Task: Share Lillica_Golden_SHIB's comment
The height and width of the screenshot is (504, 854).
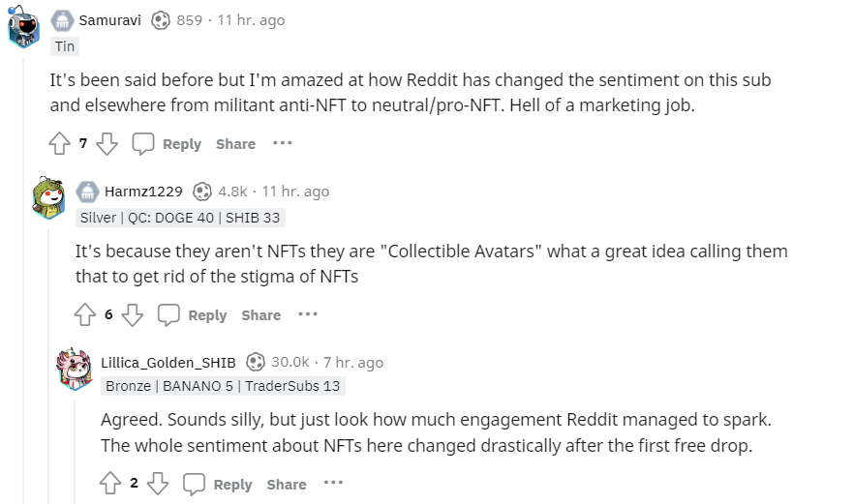Action: (x=287, y=485)
